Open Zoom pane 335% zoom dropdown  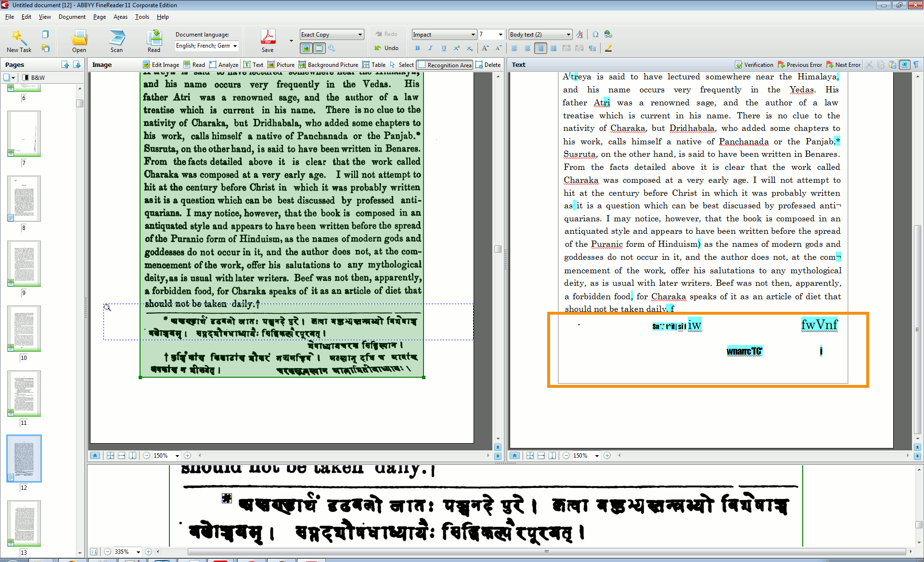pyautogui.click(x=138, y=552)
